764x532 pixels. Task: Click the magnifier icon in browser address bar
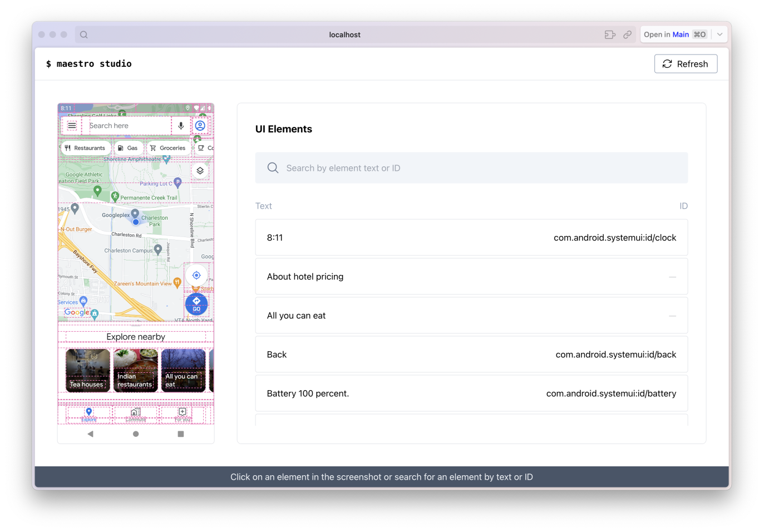pos(84,35)
